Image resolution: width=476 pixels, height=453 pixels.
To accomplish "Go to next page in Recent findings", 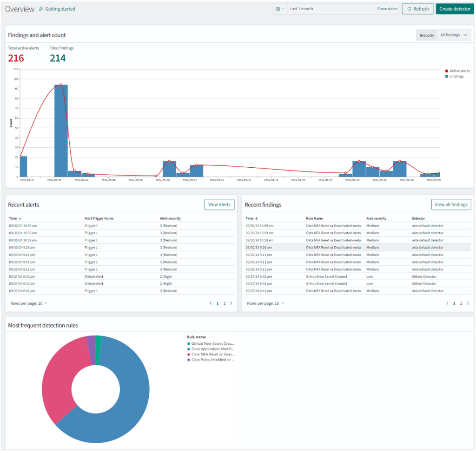I will (x=468, y=303).
